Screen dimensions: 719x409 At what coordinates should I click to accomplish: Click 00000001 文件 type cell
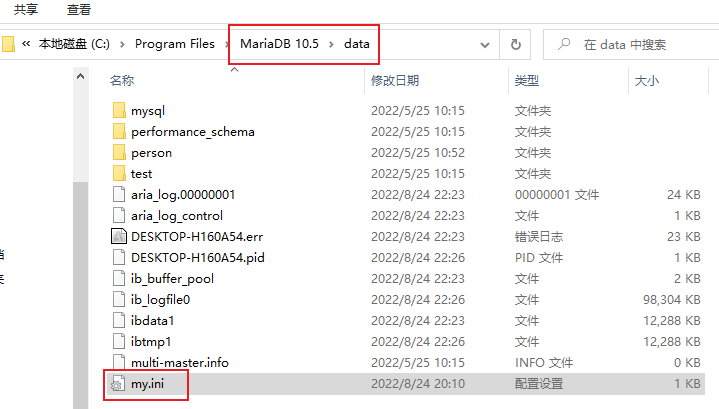tap(557, 195)
